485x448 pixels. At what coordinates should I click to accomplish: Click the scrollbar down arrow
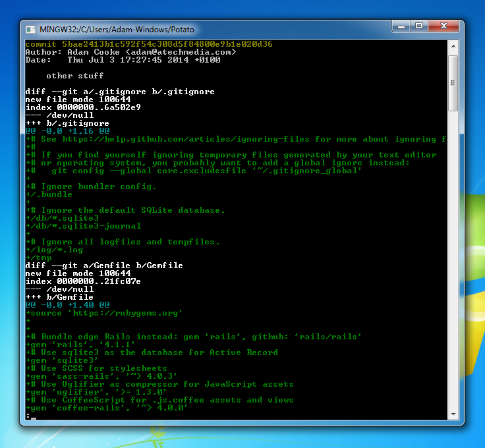coord(453,414)
